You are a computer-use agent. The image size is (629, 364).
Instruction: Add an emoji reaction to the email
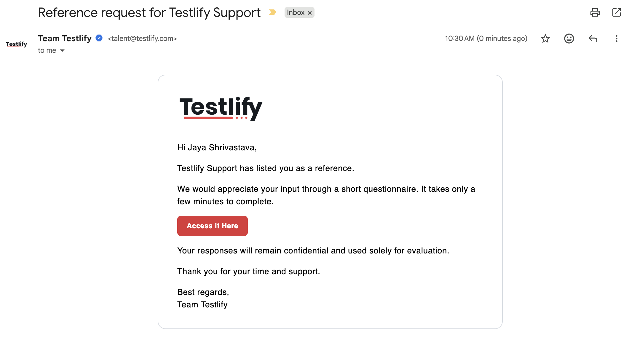[x=569, y=39]
